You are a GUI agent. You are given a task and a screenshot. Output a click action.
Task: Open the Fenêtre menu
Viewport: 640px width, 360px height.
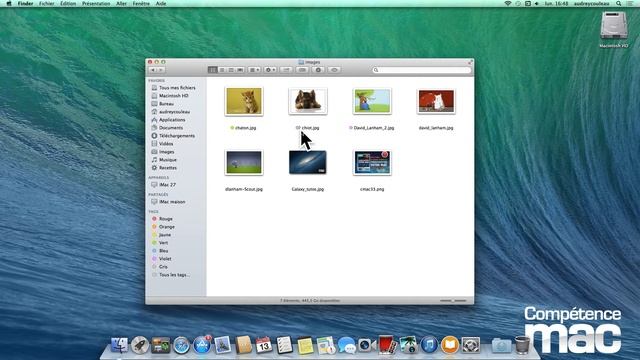point(141,3)
